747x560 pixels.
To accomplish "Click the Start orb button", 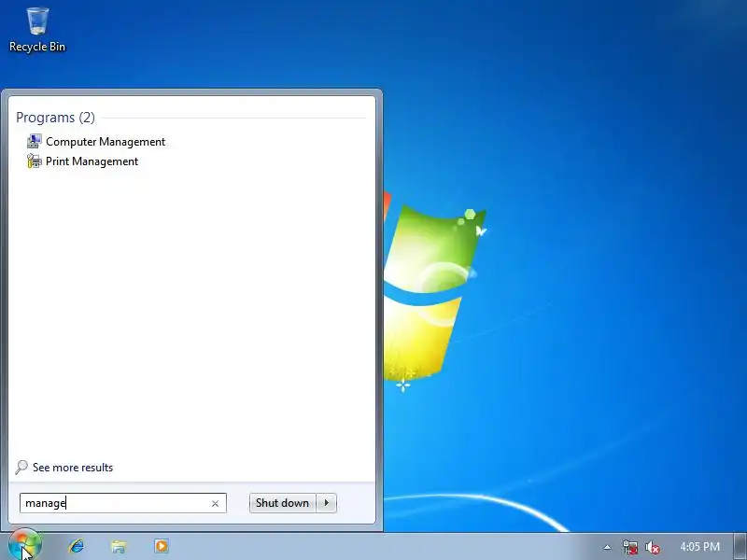I will coord(25,546).
